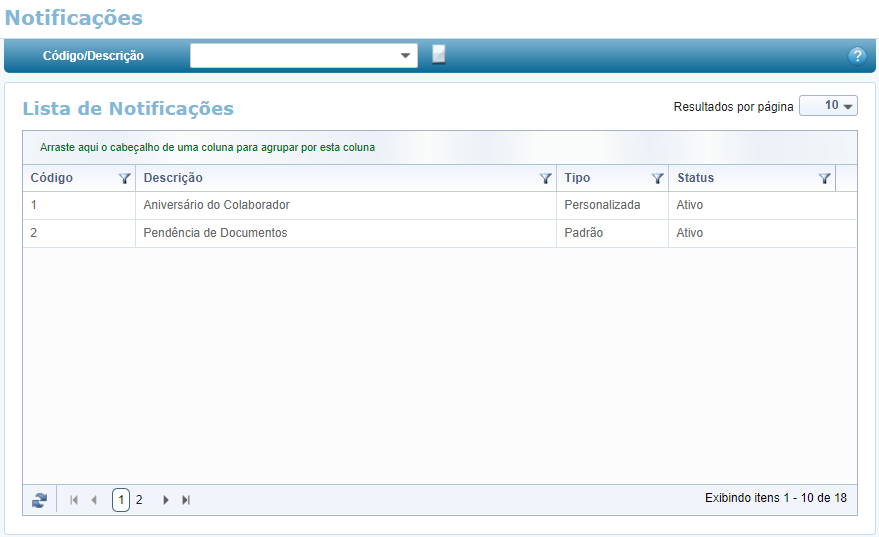Refresh the notifications list
Viewport: 879px width, 537px height.
(39, 500)
